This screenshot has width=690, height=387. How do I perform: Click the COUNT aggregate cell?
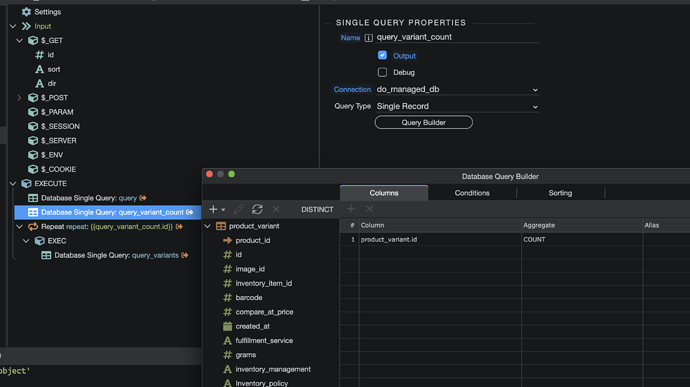coord(582,240)
